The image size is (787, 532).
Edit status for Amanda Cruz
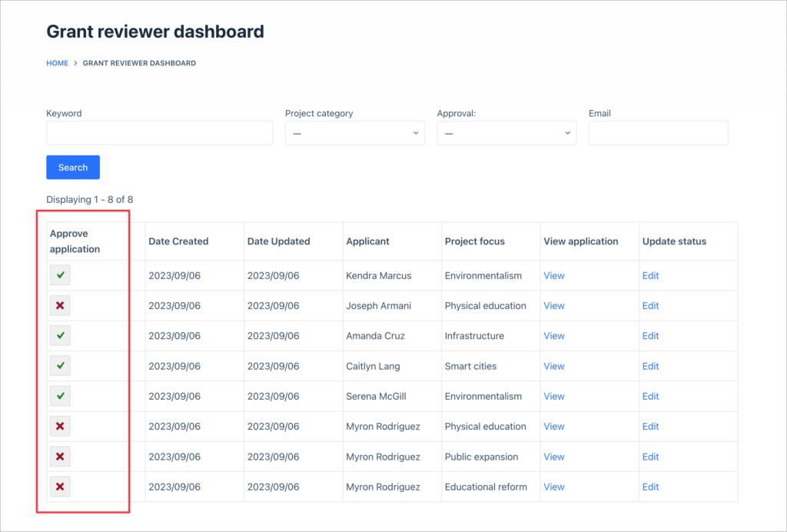650,336
